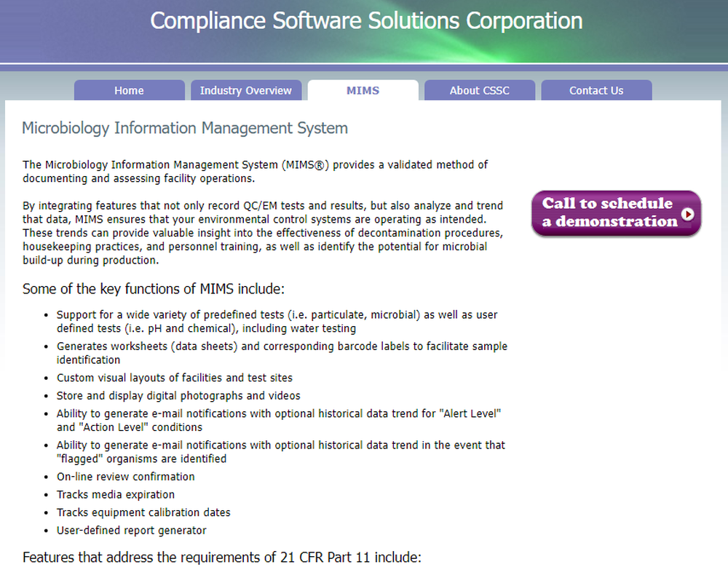Click the bullet 'User-defined report generator'
Screen dimensions: 728x567
point(131,531)
